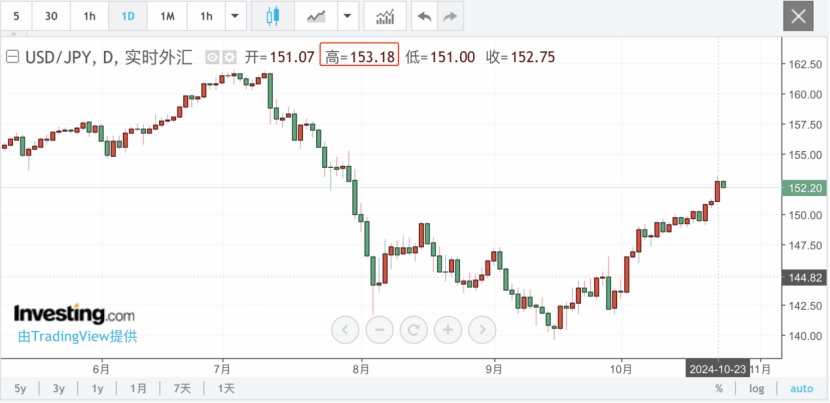
Task: Collapse the USD/JPY legend box
Action: (12, 57)
